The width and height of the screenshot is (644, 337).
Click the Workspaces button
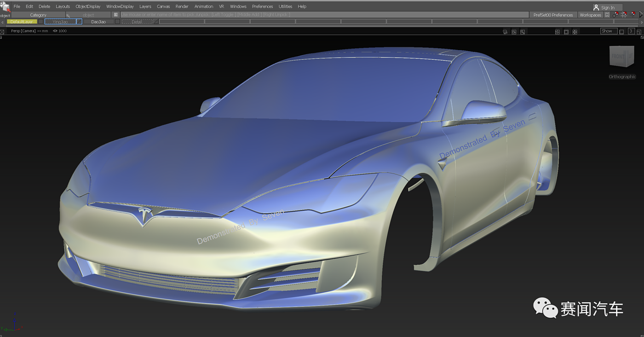coord(590,15)
